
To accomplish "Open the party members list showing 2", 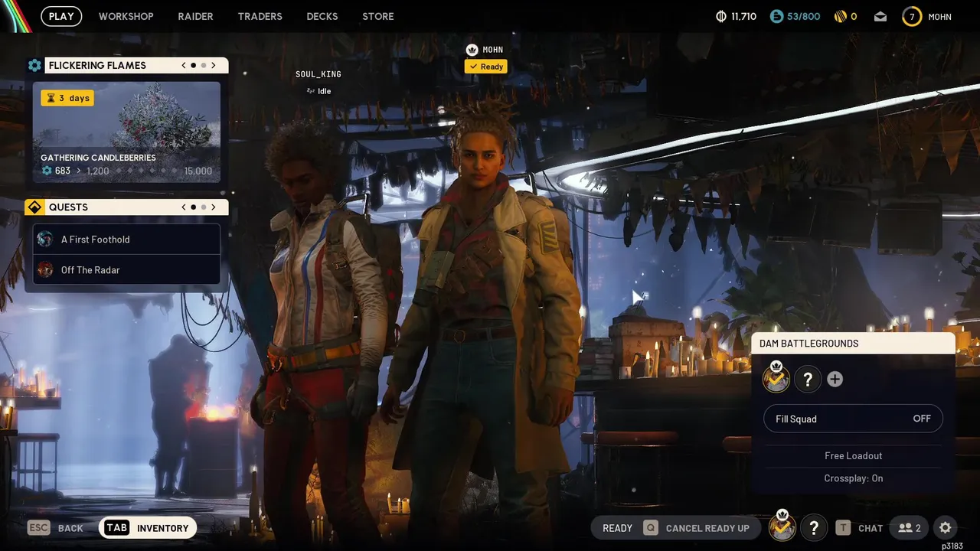I will (x=910, y=528).
